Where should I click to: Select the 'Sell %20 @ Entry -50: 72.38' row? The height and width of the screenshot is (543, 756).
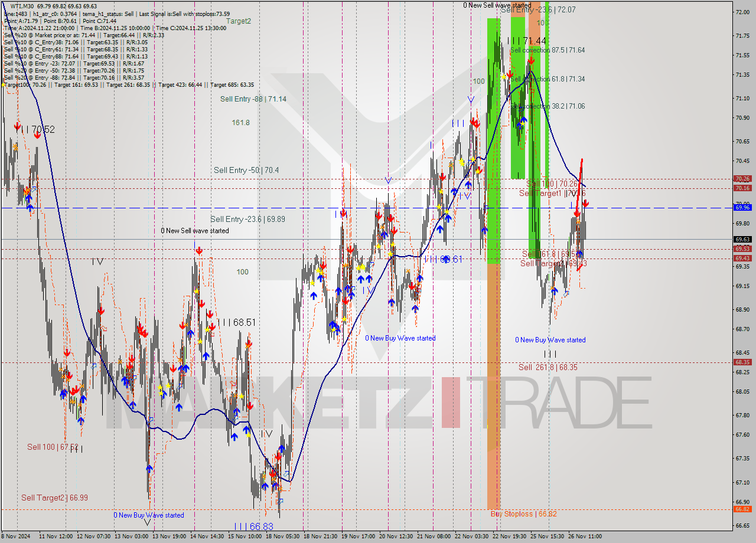74,70
